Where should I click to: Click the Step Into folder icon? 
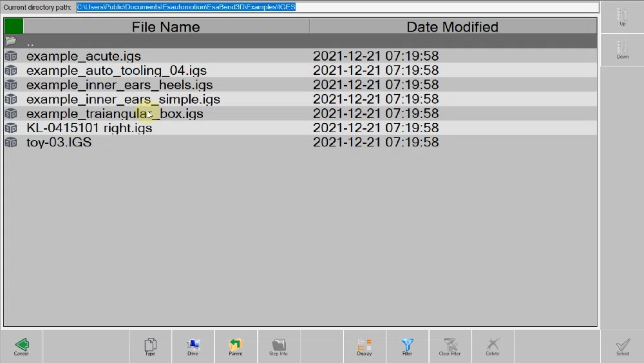pos(278,346)
